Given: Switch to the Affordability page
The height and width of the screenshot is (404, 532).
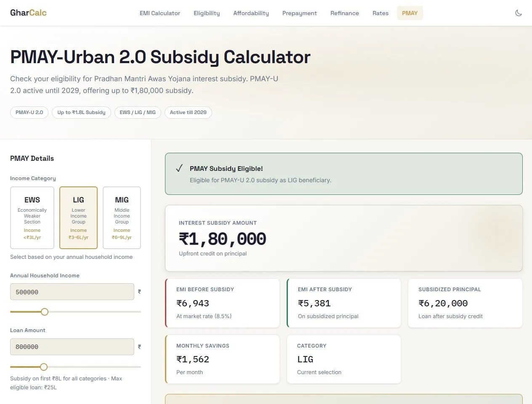Looking at the screenshot, I should click(x=251, y=13).
